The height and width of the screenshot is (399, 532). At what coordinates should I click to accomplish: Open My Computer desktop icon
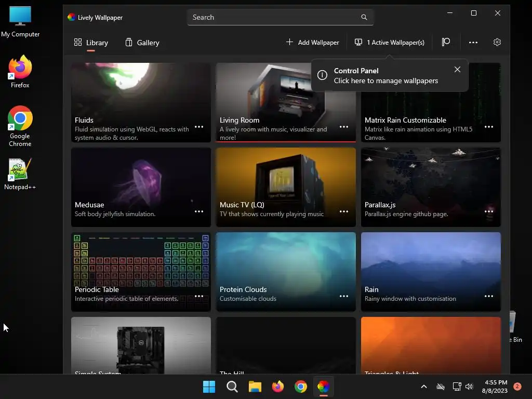click(20, 22)
